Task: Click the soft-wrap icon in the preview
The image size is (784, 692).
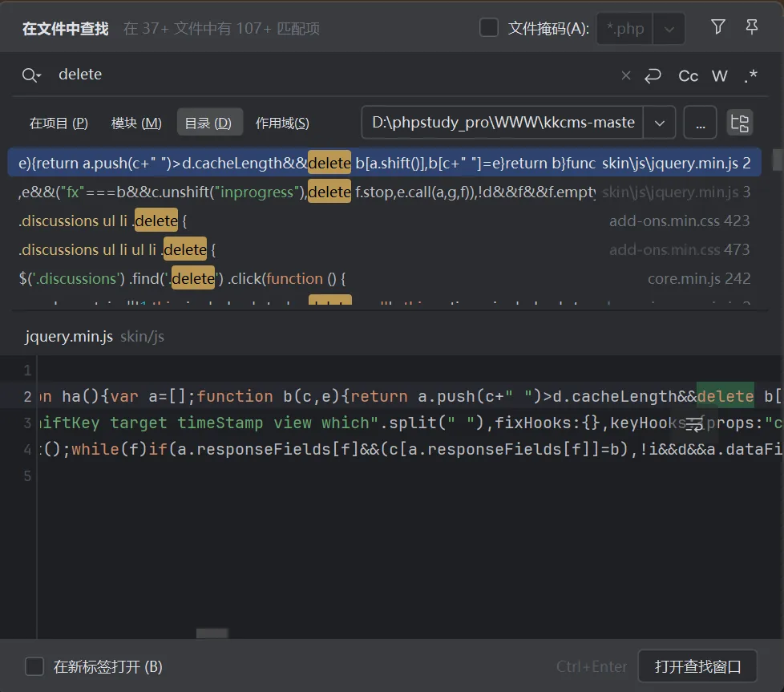Action: [x=694, y=424]
